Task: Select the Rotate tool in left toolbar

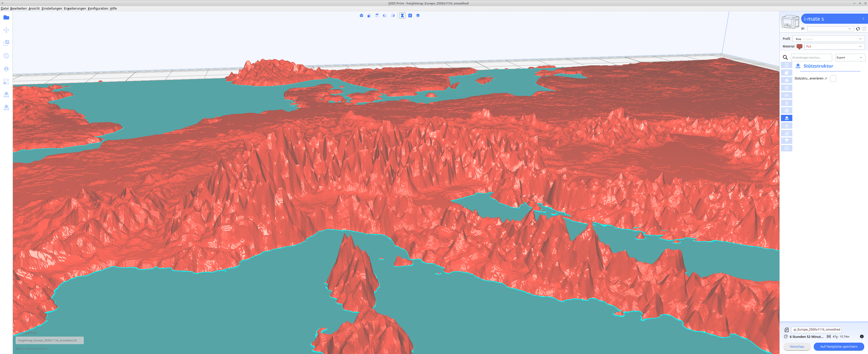Action: pos(6,56)
